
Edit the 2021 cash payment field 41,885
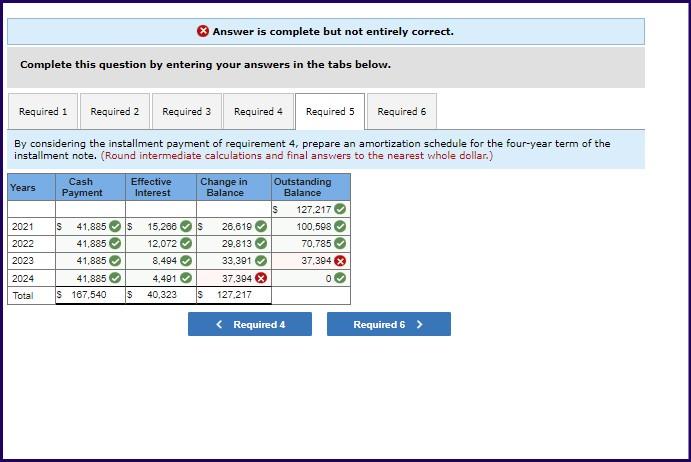pos(90,227)
